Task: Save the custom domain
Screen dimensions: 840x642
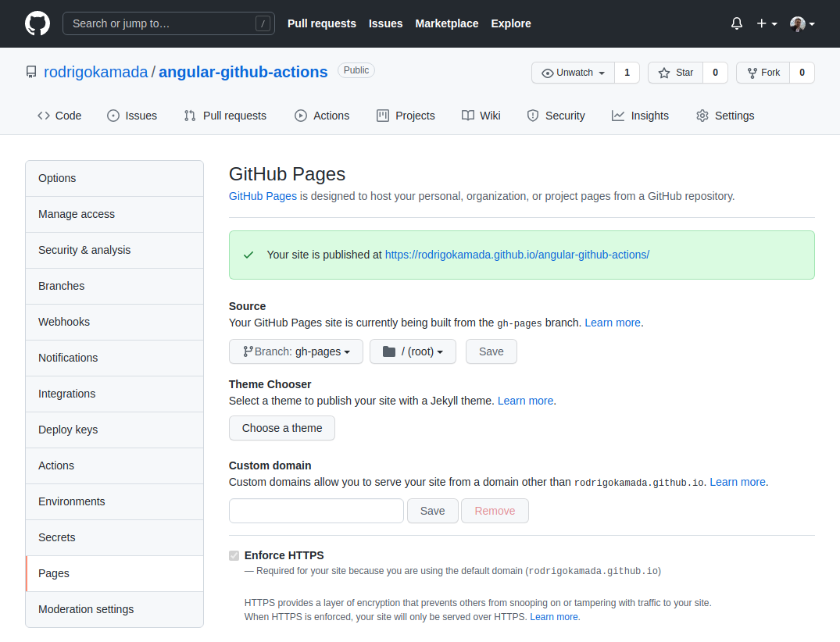Action: click(432, 511)
